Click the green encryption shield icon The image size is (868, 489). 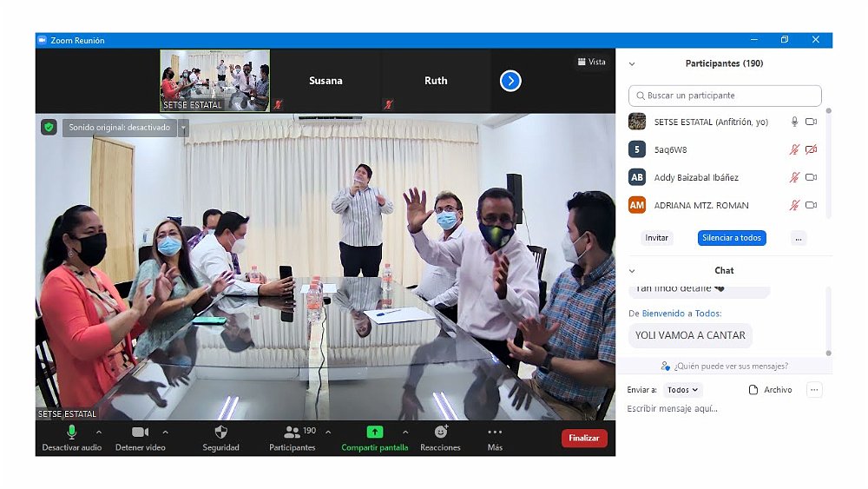[49, 128]
